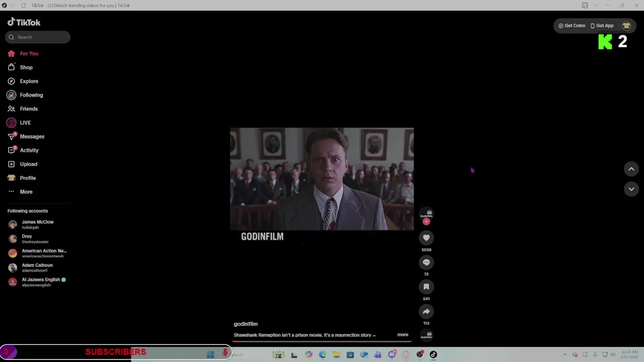
Task: Open Drey's account
Action: [x=29, y=239]
